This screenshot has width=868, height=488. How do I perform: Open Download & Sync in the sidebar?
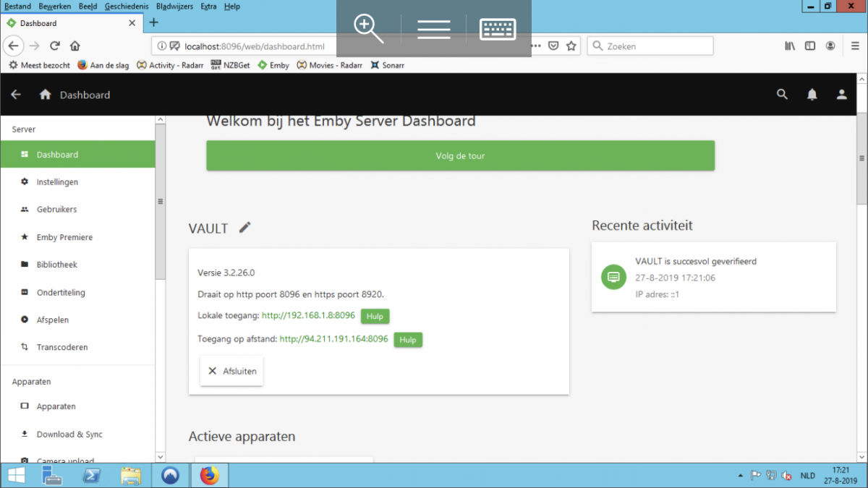[x=77, y=434]
